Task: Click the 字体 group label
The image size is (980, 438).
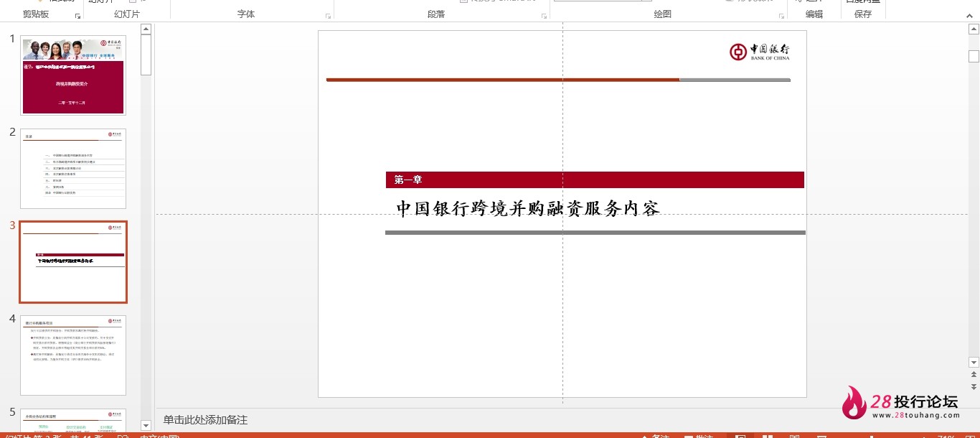Action: 246,14
